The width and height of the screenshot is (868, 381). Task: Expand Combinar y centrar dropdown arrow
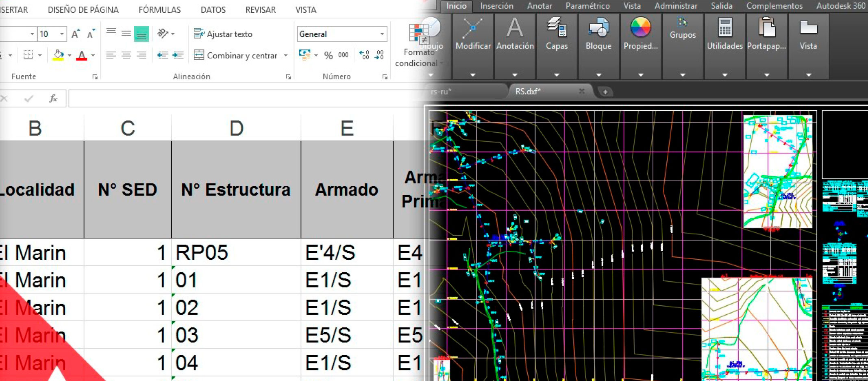(286, 55)
